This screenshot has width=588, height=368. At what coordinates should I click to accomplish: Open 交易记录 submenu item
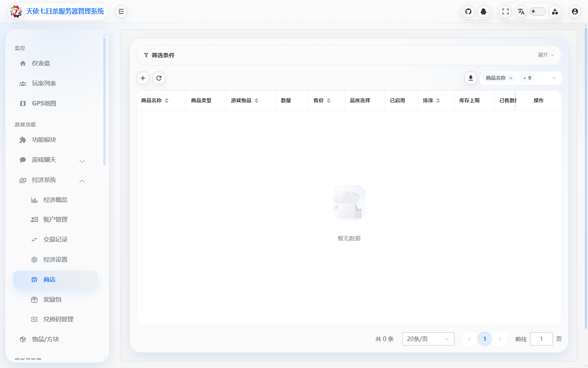[x=56, y=240]
